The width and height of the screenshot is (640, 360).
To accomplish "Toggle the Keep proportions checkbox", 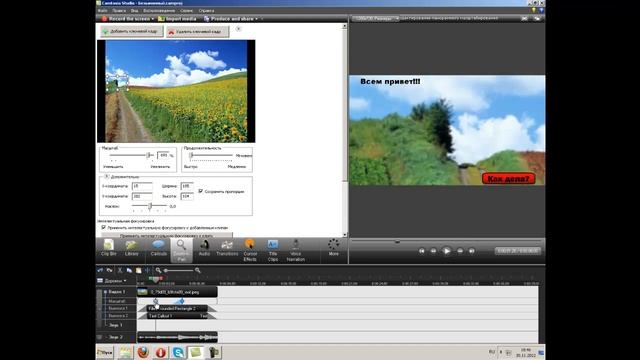I will 200,191.
